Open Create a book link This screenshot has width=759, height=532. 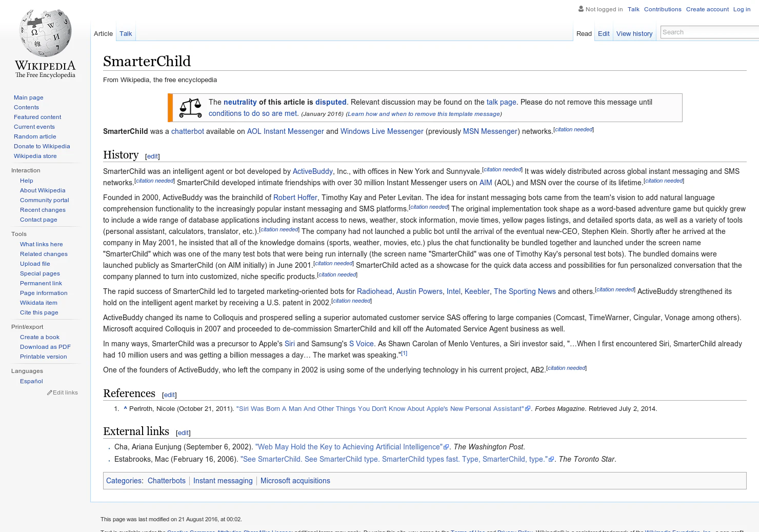39,337
